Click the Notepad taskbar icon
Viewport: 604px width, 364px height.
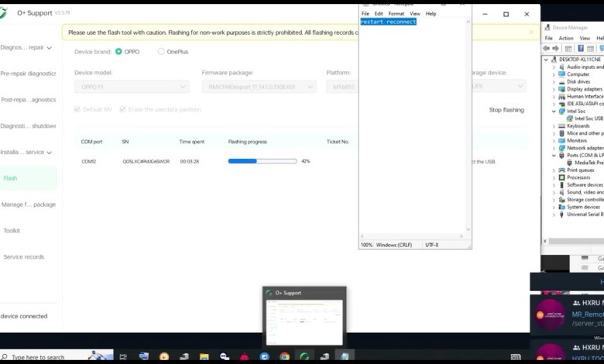coord(345,357)
